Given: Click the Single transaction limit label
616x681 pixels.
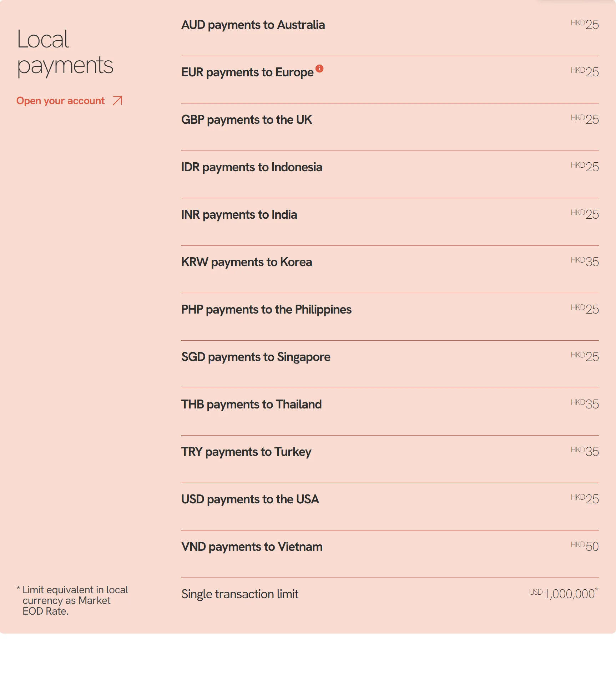Looking at the screenshot, I should [240, 594].
